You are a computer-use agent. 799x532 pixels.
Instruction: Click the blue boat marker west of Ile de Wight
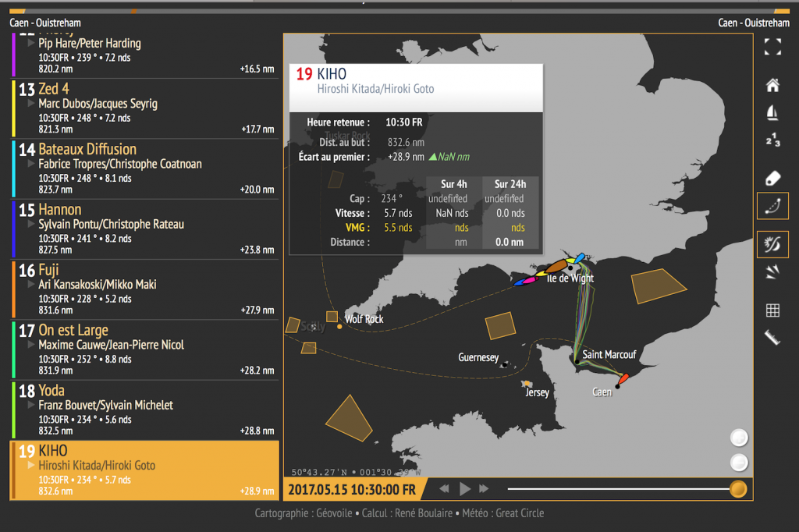(x=520, y=282)
